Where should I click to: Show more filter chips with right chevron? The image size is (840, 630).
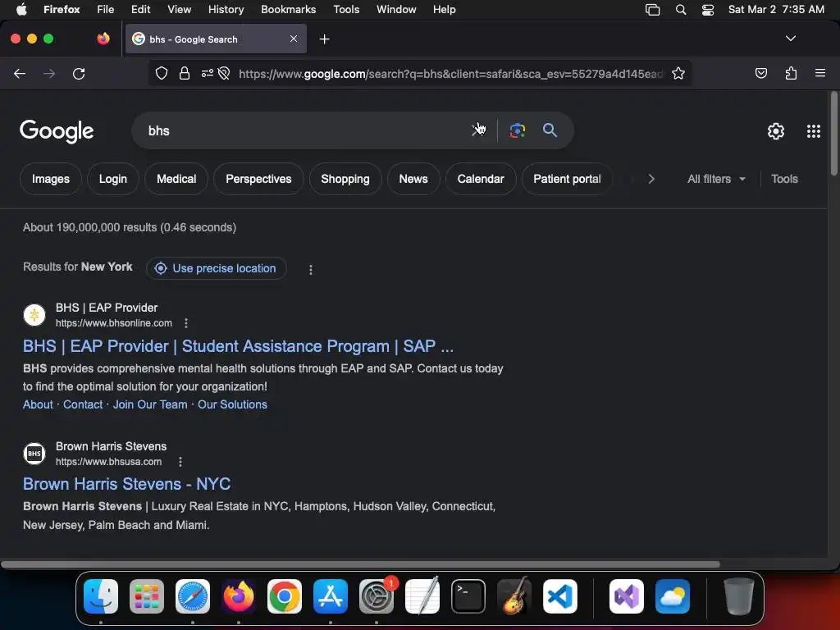click(x=651, y=179)
